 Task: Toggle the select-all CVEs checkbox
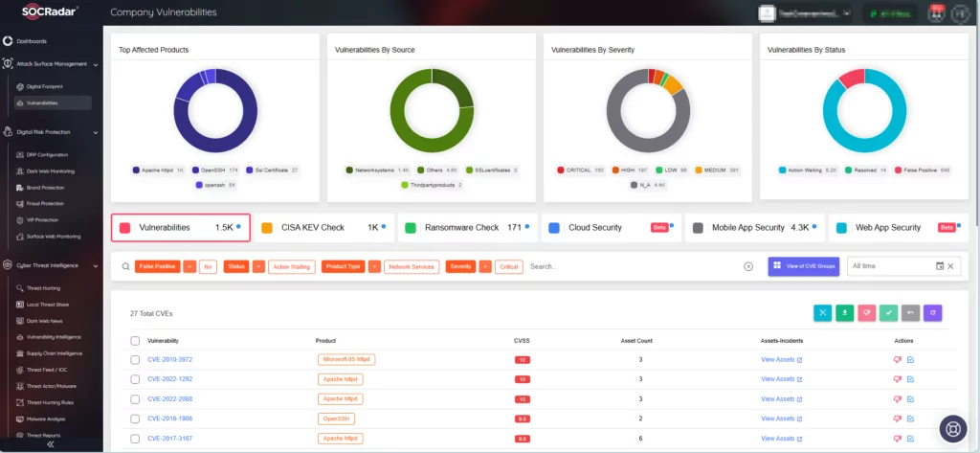click(135, 341)
